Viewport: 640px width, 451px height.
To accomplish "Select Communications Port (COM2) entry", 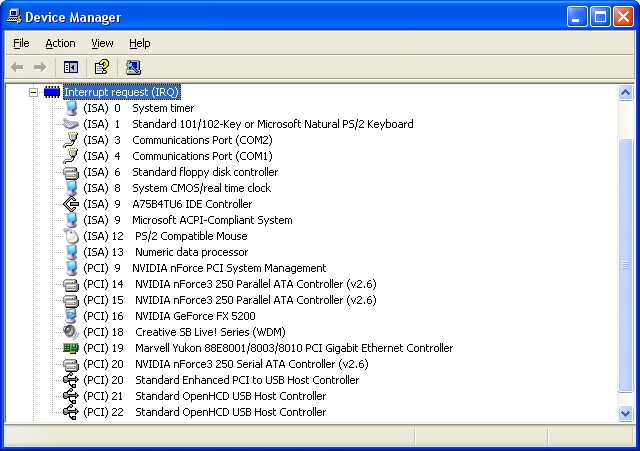I will 178,140.
